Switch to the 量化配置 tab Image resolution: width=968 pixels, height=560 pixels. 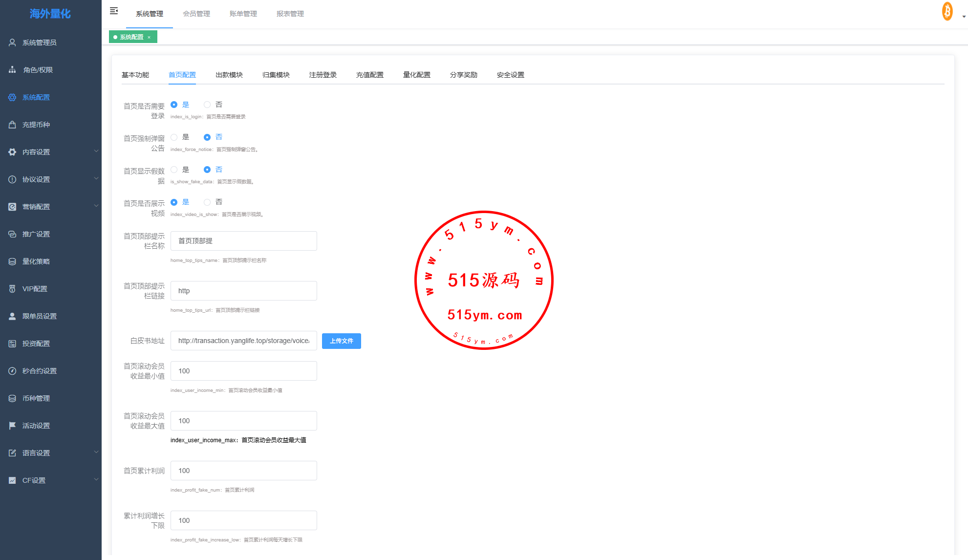pyautogui.click(x=416, y=75)
